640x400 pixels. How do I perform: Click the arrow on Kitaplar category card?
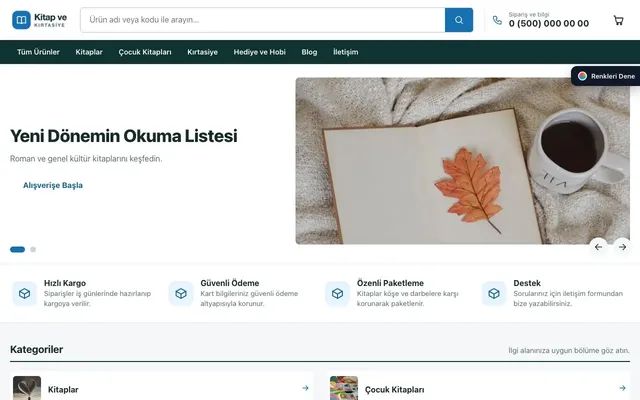pos(305,388)
